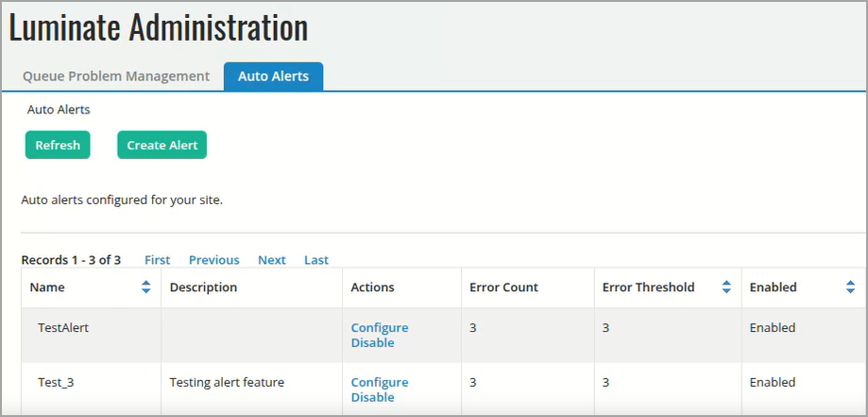Click the Error Threshold sort arrows
The height and width of the screenshot is (417, 868).
(x=726, y=287)
